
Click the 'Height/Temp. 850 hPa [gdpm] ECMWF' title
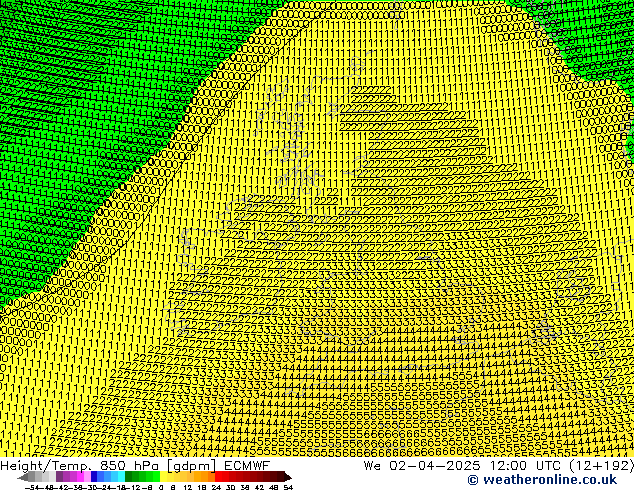click(x=135, y=466)
